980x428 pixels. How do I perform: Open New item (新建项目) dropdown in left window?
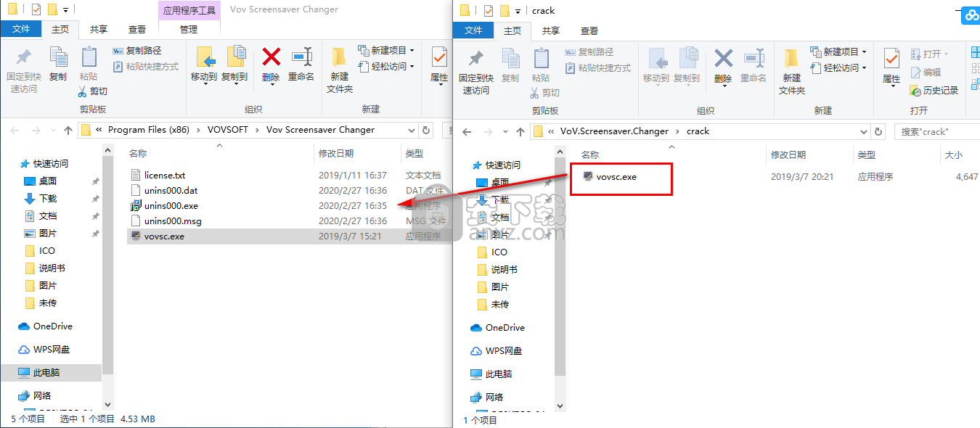coord(386,51)
